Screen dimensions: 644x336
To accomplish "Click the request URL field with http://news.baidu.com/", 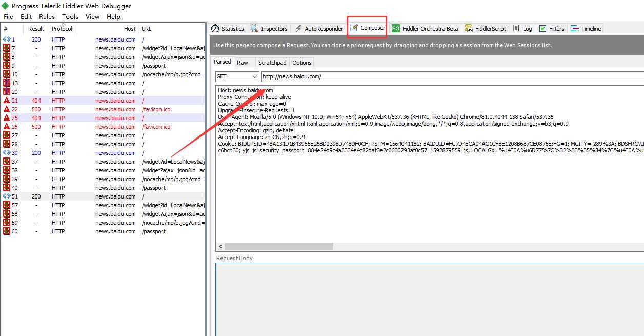I will click(x=453, y=76).
